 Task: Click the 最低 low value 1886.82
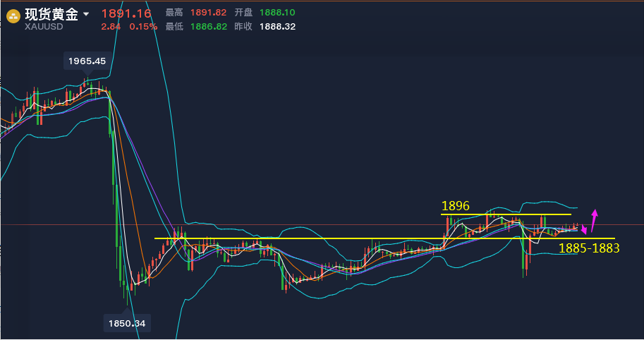click(x=209, y=27)
